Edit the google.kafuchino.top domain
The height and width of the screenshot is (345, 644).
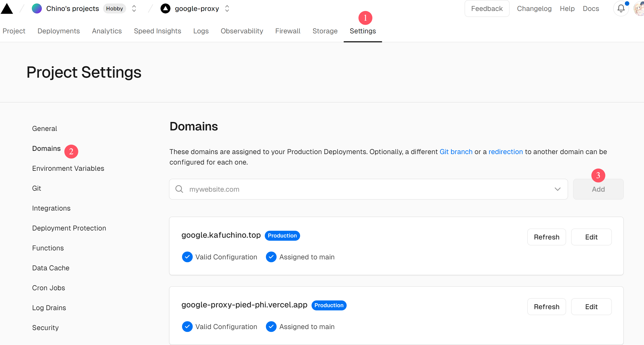591,237
